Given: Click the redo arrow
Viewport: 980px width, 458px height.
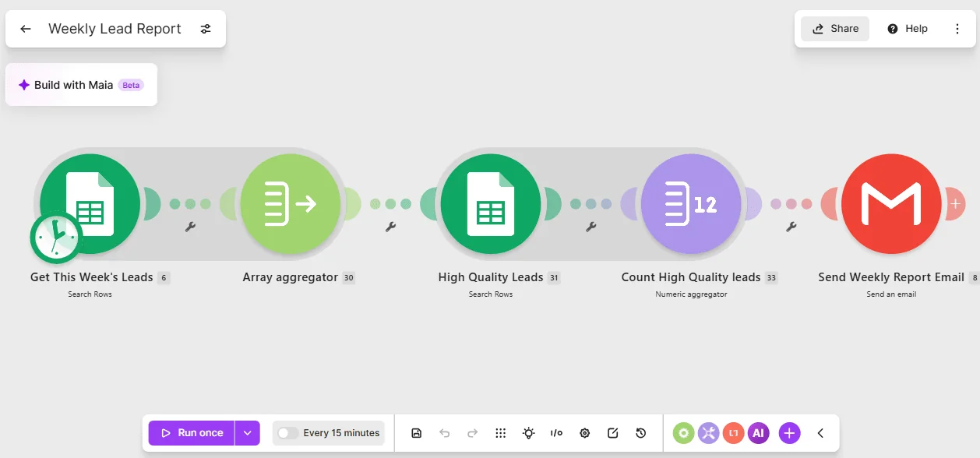Looking at the screenshot, I should pyautogui.click(x=472, y=433).
